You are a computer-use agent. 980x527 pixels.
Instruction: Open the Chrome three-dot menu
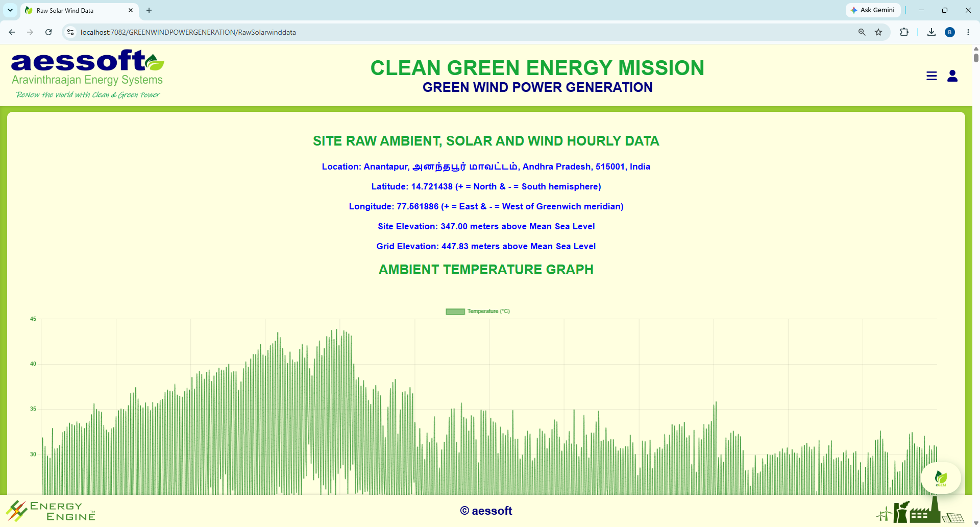(968, 32)
